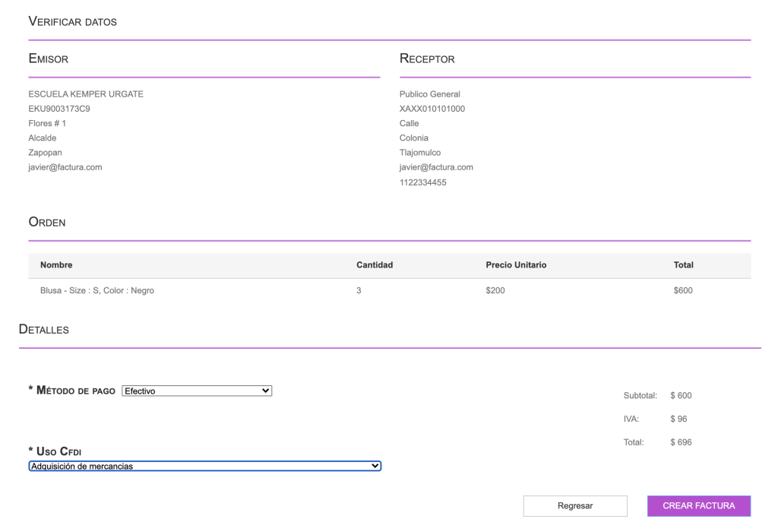Viewport: 778px width, 532px height.
Task: Click the unit price $200
Action: tap(495, 290)
